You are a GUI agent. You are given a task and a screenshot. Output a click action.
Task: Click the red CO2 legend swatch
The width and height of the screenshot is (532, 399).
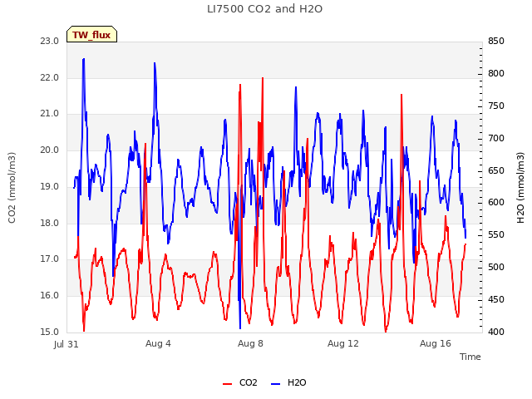(227, 384)
